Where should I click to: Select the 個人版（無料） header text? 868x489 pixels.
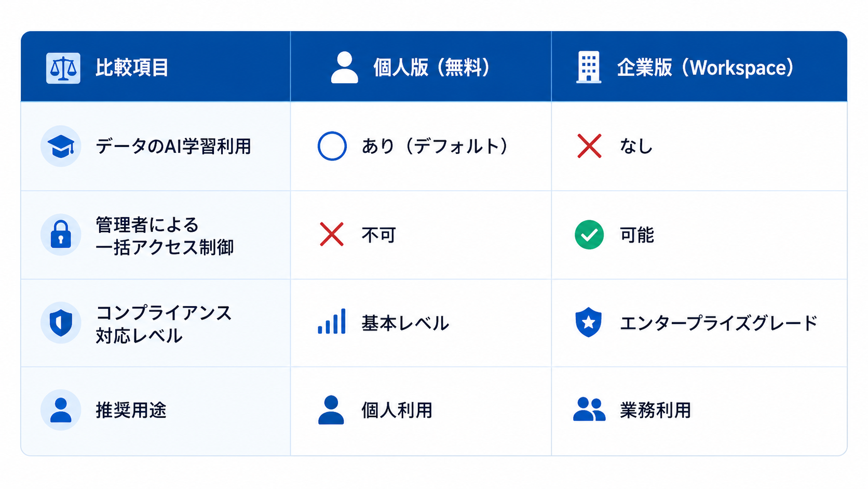(x=431, y=68)
